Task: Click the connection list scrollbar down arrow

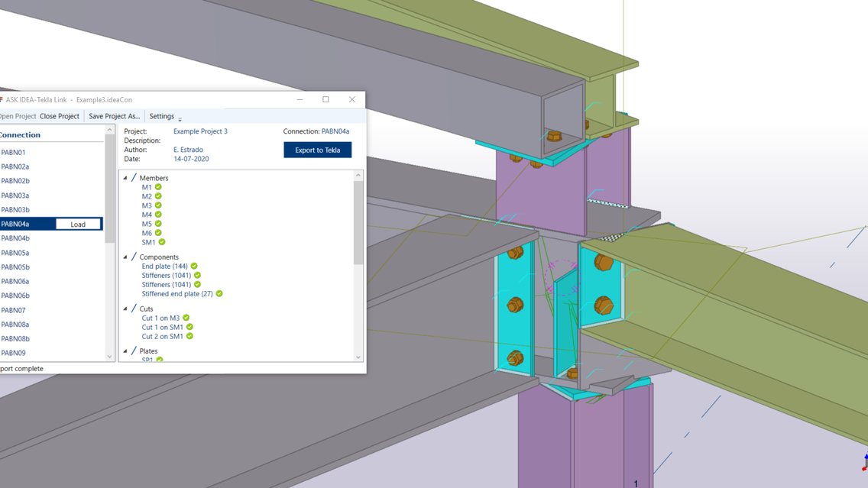Action: click(x=109, y=357)
